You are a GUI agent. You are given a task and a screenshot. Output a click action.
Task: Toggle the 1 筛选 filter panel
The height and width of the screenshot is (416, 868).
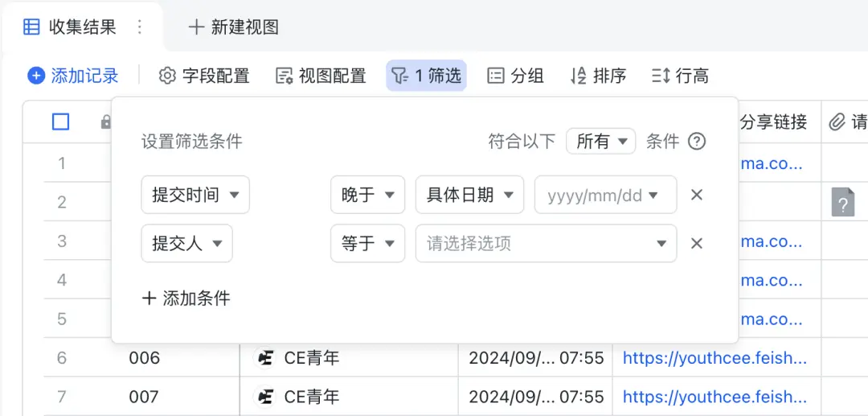click(426, 76)
